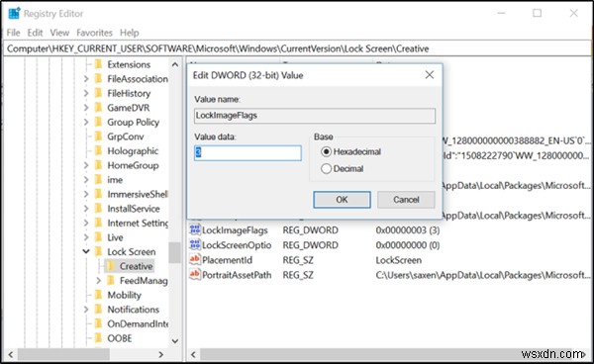This screenshot has width=594, height=364.
Task: Click OK in Edit DWORD dialog
Action: 342,200
